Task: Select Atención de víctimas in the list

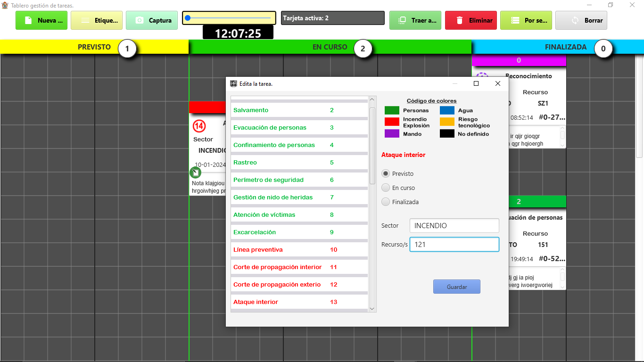Action: tap(299, 215)
